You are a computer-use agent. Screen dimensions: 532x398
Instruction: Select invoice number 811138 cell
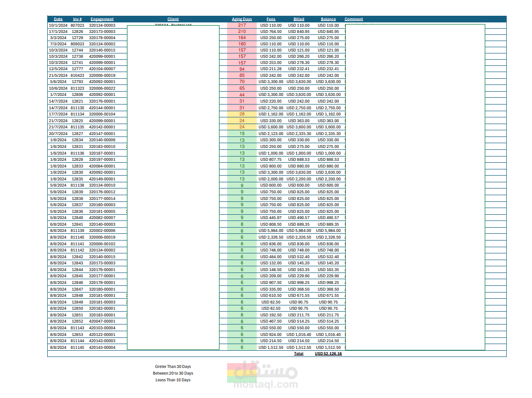coord(77,185)
